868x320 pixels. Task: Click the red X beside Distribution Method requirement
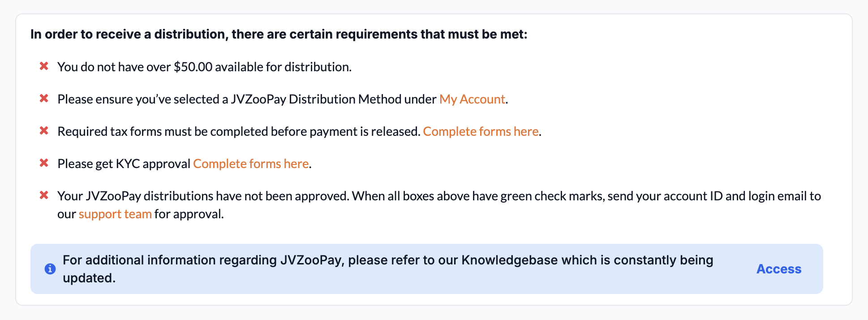click(44, 99)
